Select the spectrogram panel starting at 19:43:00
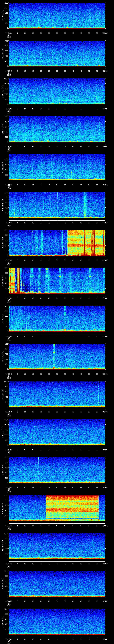 pyautogui.click(x=57, y=546)
